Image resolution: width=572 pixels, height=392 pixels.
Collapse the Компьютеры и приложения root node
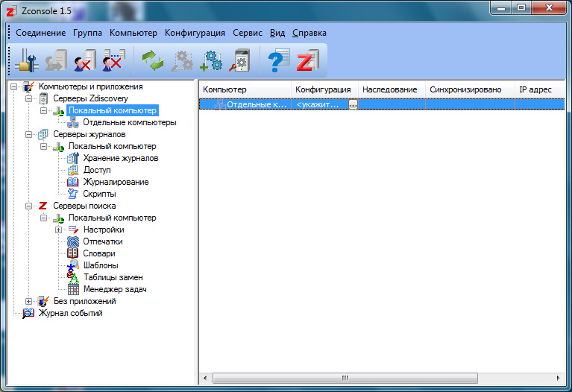[14, 86]
